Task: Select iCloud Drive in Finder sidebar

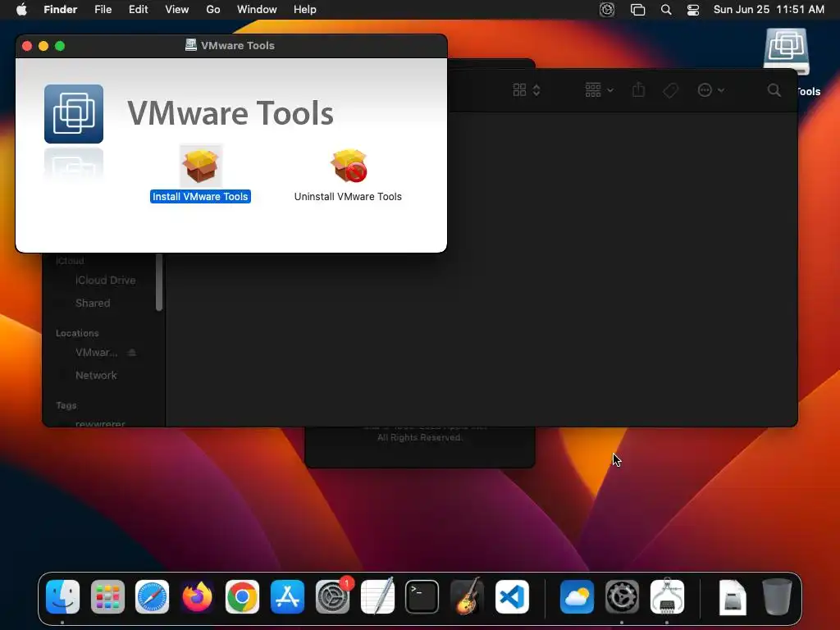Action: click(105, 281)
